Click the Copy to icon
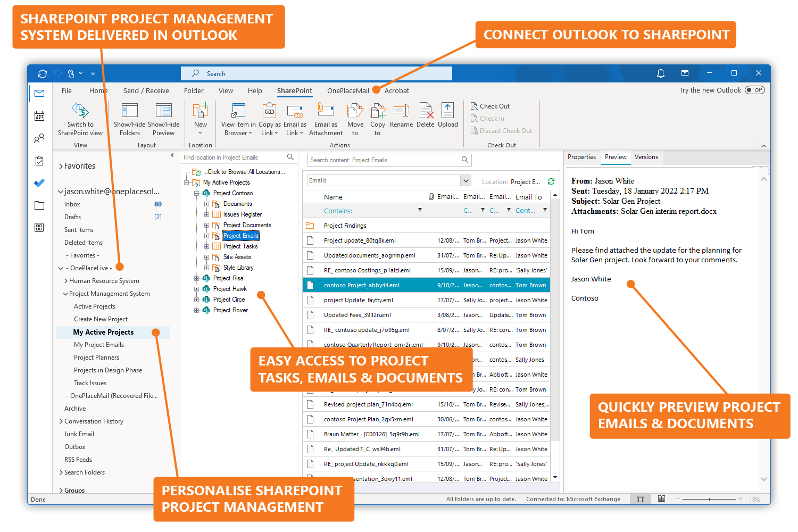The height and width of the screenshot is (532, 798). pyautogui.click(x=378, y=111)
